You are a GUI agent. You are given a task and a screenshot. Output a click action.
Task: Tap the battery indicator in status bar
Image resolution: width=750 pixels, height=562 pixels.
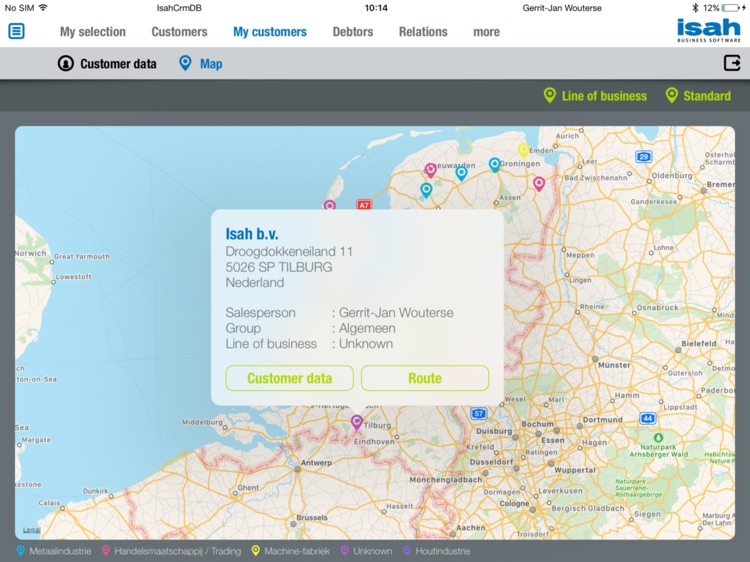click(x=732, y=8)
